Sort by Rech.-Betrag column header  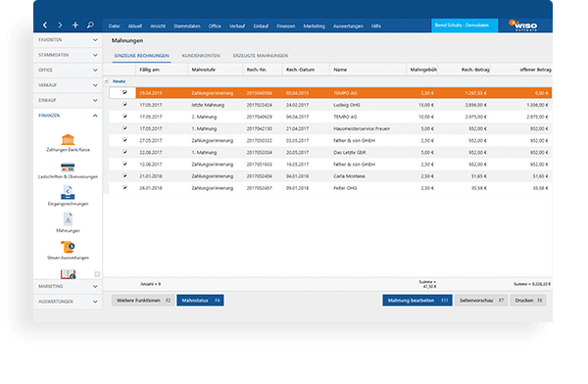point(465,70)
